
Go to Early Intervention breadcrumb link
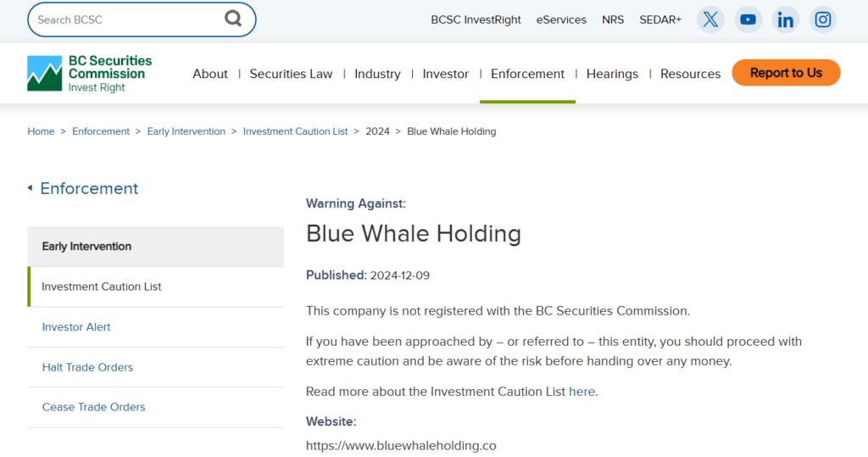coord(186,131)
